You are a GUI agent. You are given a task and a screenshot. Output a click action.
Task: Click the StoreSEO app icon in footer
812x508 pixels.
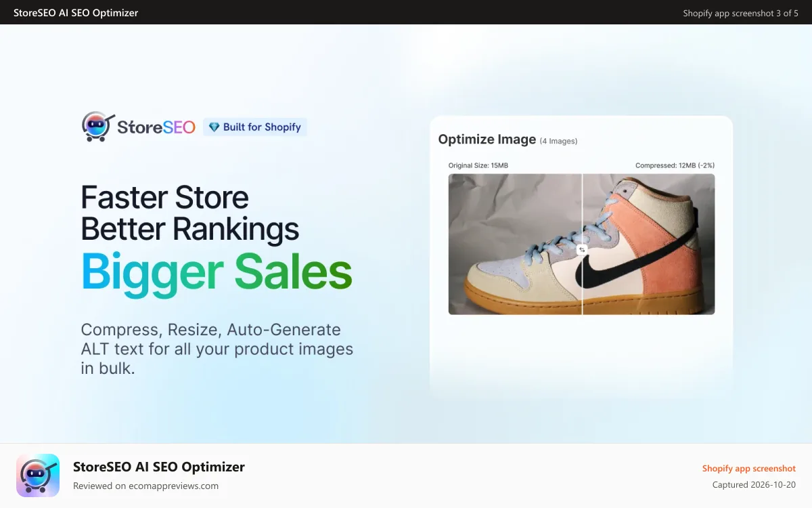pyautogui.click(x=38, y=475)
